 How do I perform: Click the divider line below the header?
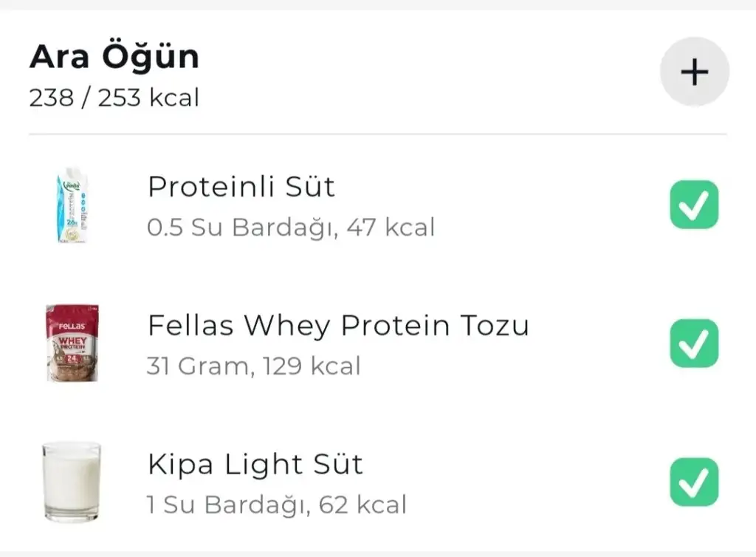(377, 134)
